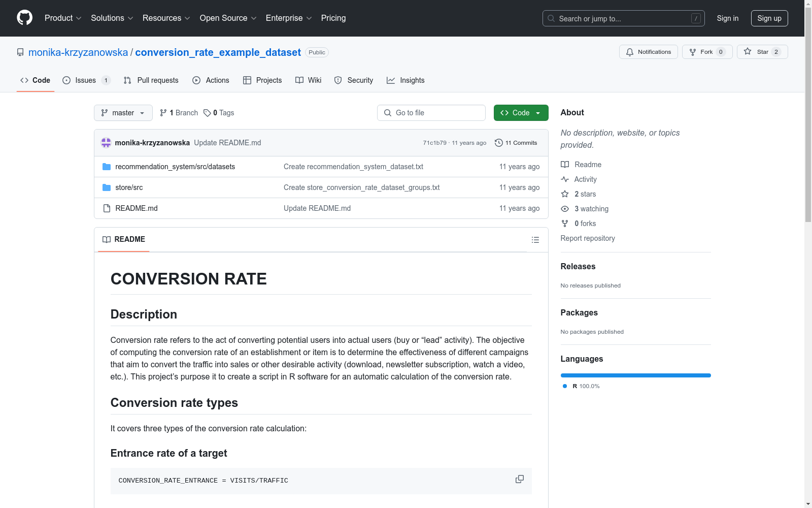Click the tag icon next to Tags
Viewport: 812px width, 508px height.
pyautogui.click(x=207, y=113)
